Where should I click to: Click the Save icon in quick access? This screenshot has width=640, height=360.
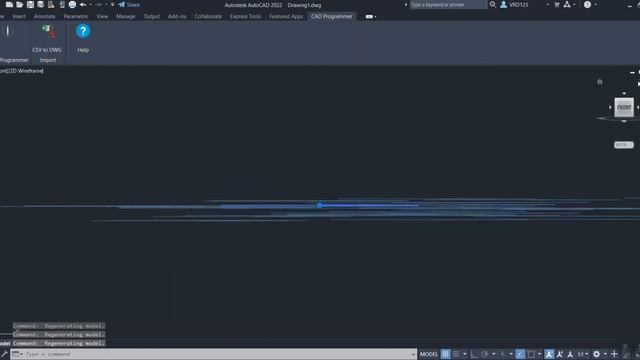tap(30, 4)
